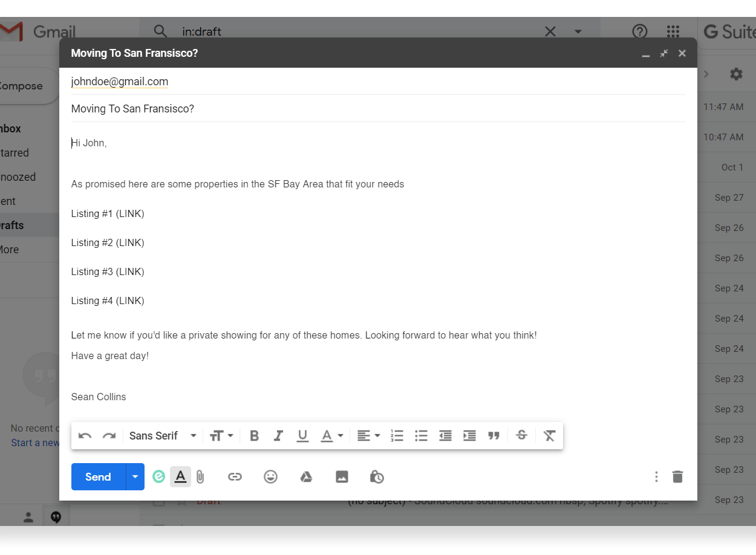This screenshot has width=756, height=555.
Task: Open the text color dropdown
Action: point(331,435)
